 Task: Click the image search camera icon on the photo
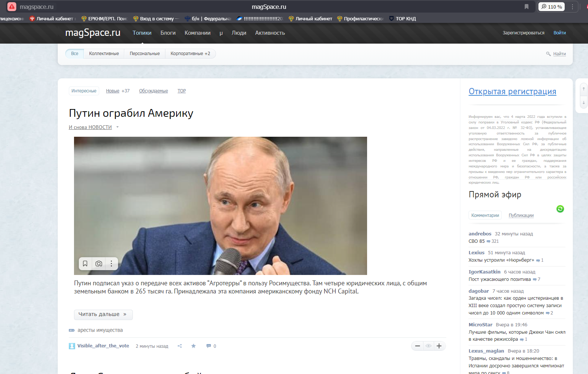(x=99, y=263)
